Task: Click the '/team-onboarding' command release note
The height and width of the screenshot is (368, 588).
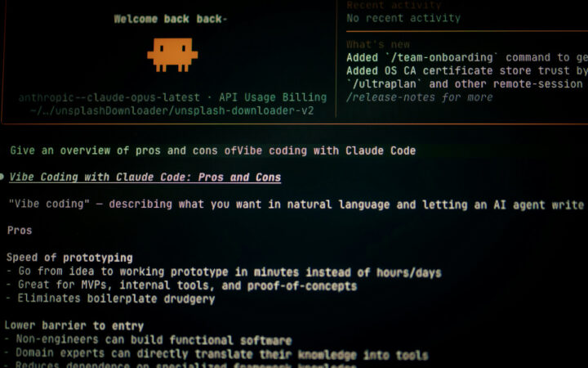Action: pyautogui.click(x=467, y=57)
